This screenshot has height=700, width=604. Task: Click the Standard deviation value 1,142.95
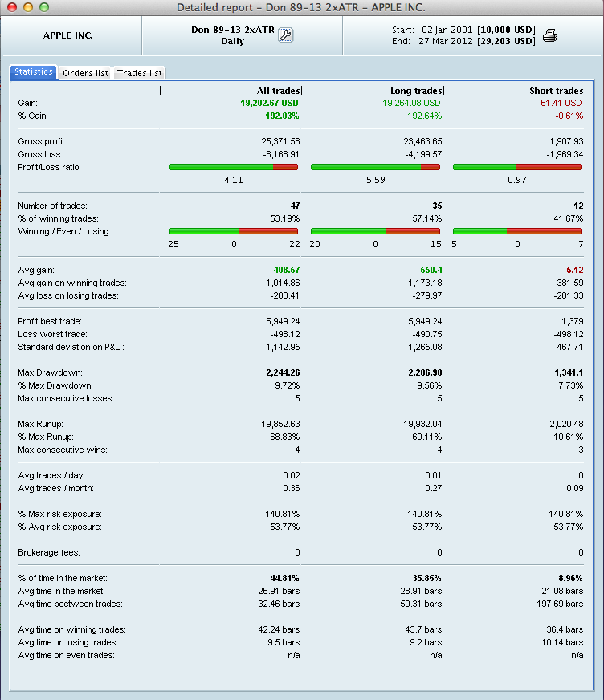coord(283,348)
